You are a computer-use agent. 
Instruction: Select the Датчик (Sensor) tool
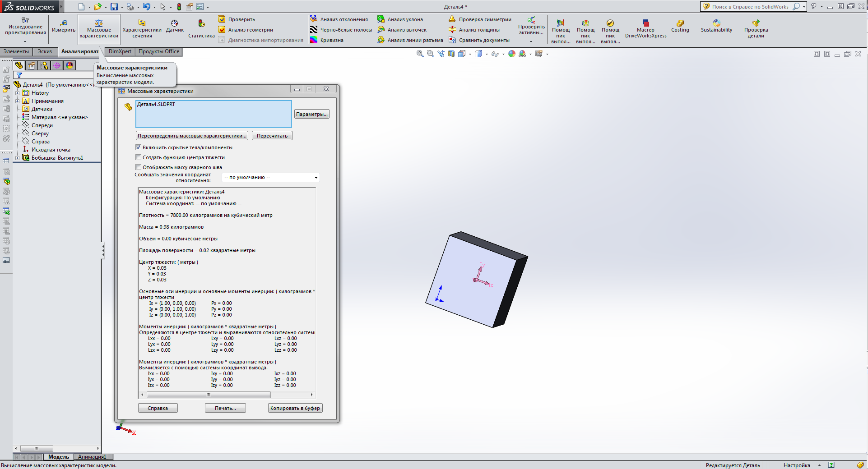pos(175,26)
